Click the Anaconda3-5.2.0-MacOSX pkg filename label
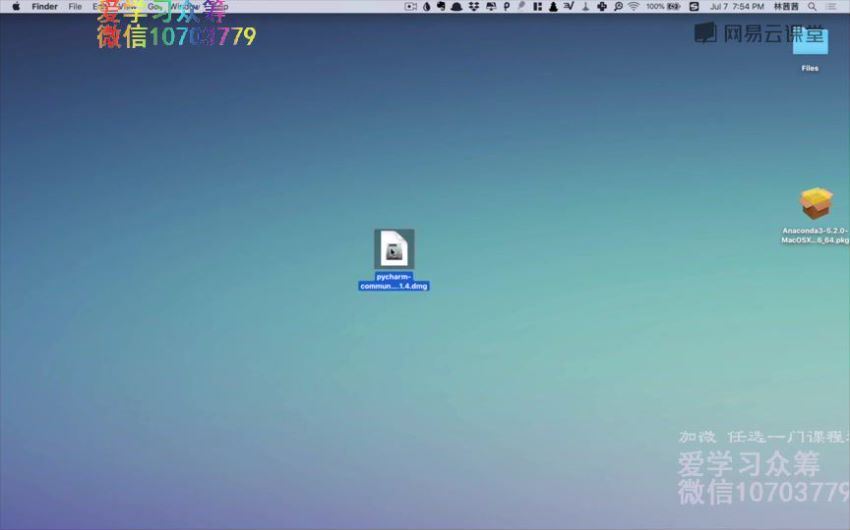 [x=815, y=235]
